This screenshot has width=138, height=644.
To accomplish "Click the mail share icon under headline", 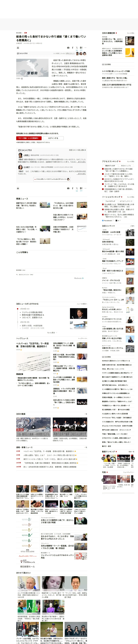I will coord(68,48).
